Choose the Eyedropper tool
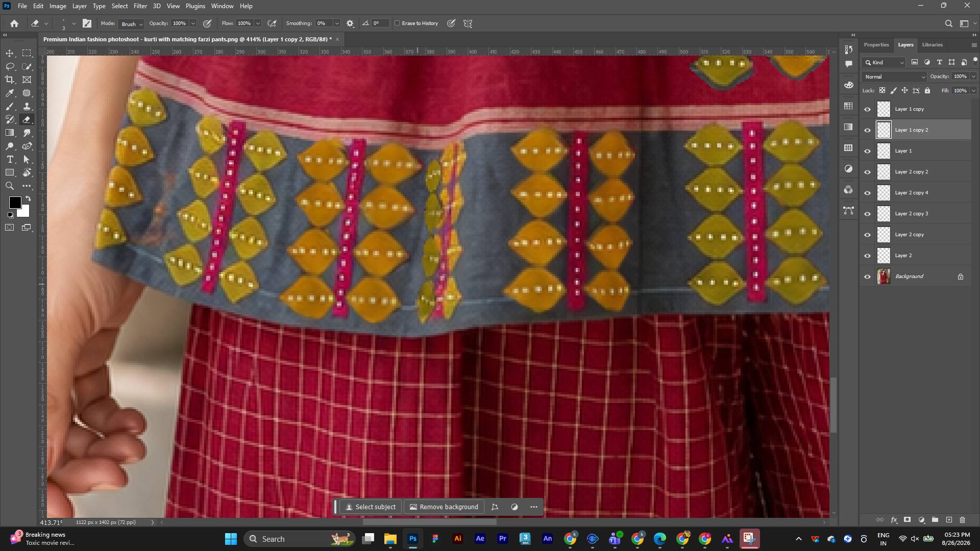Image resolution: width=980 pixels, height=551 pixels. 10,93
